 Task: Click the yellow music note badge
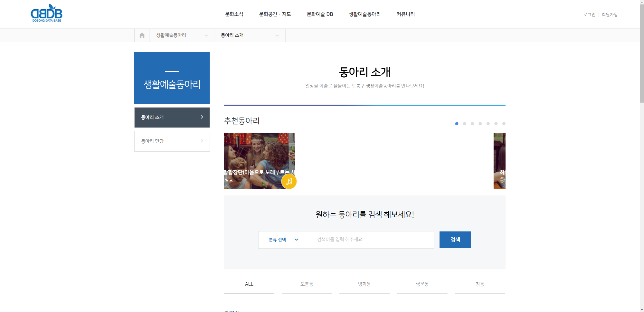(289, 182)
